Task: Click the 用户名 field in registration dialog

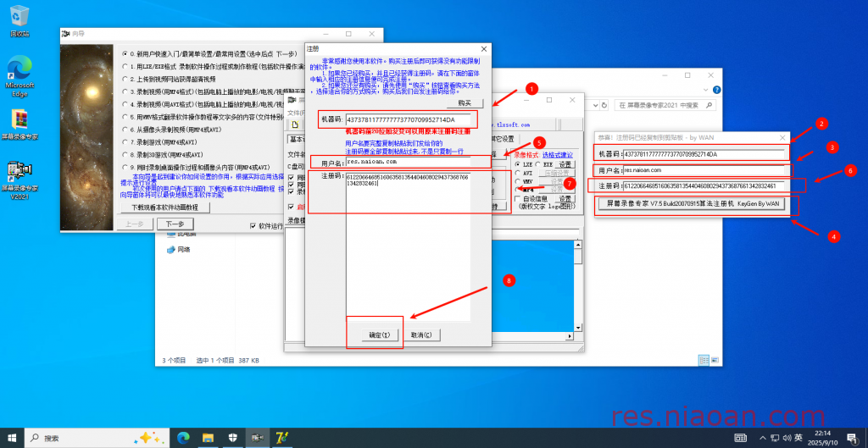Action: click(x=408, y=162)
